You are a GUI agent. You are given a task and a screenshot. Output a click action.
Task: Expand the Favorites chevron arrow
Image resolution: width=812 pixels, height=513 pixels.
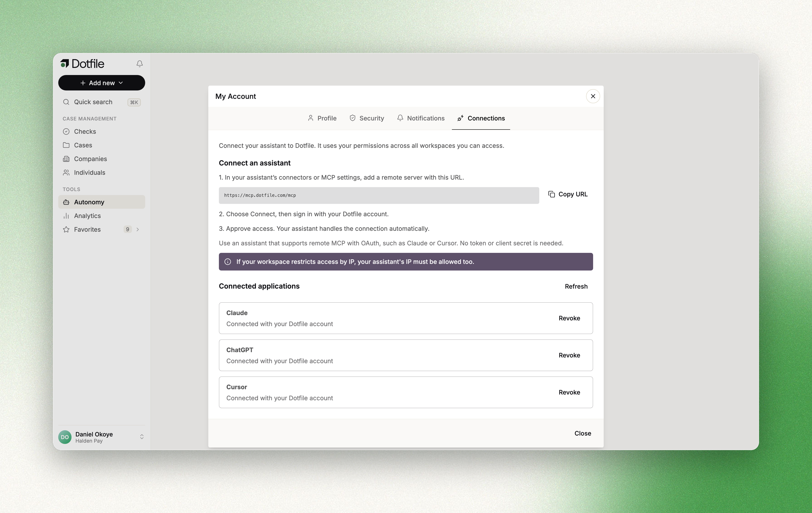click(138, 229)
